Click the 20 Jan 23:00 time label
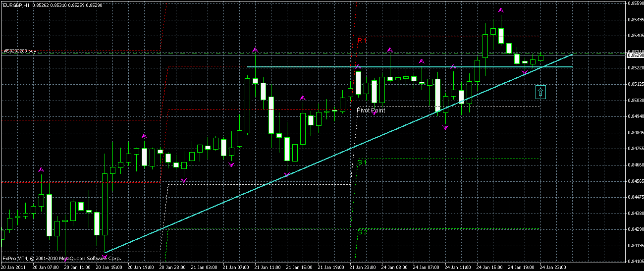Image resolution: width=644 pixels, height=271 pixels. click(x=172, y=268)
